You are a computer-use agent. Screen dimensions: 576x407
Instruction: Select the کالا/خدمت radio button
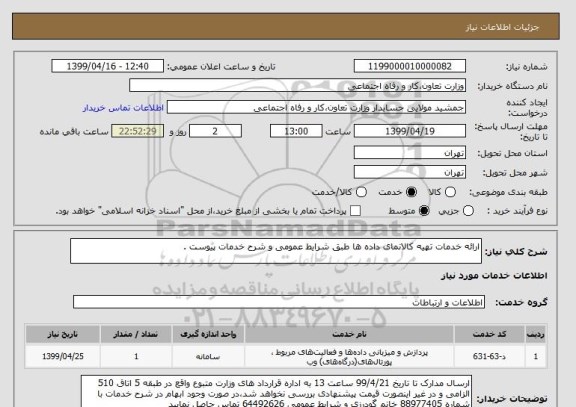tap(361, 192)
